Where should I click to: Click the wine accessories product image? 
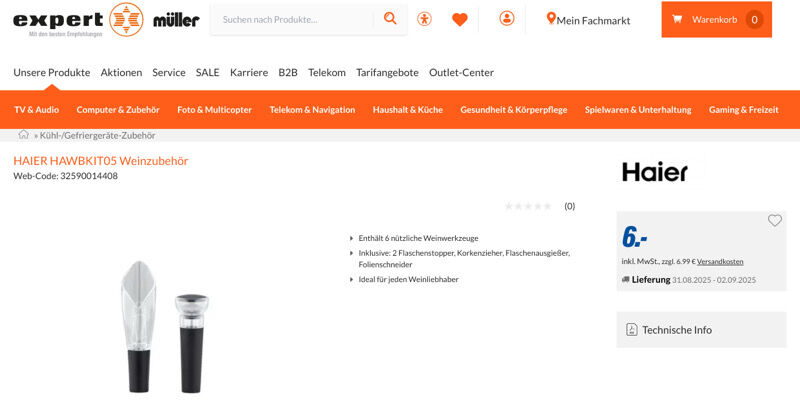tap(164, 326)
